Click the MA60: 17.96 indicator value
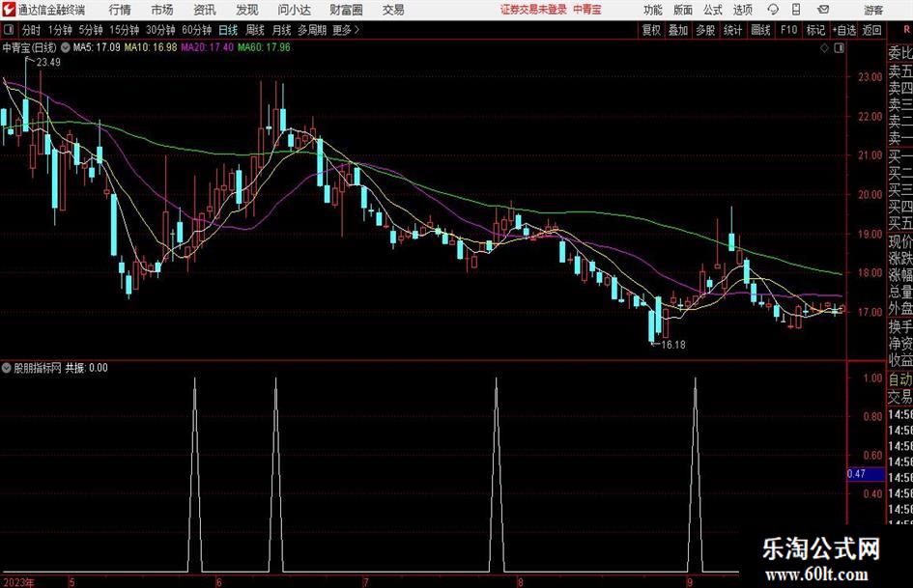 click(264, 47)
